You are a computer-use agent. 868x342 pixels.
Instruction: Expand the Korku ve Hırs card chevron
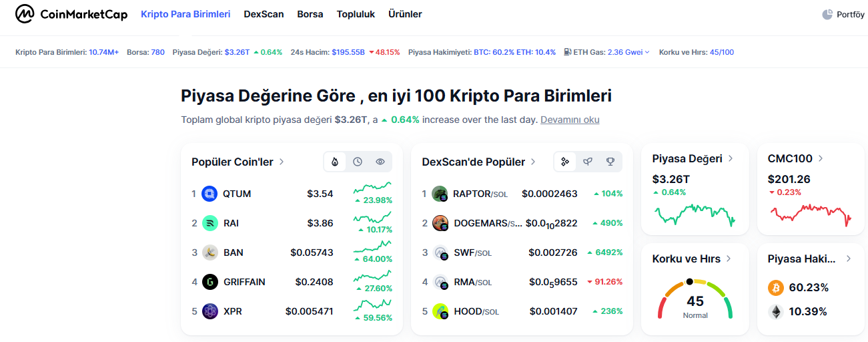[x=729, y=259]
